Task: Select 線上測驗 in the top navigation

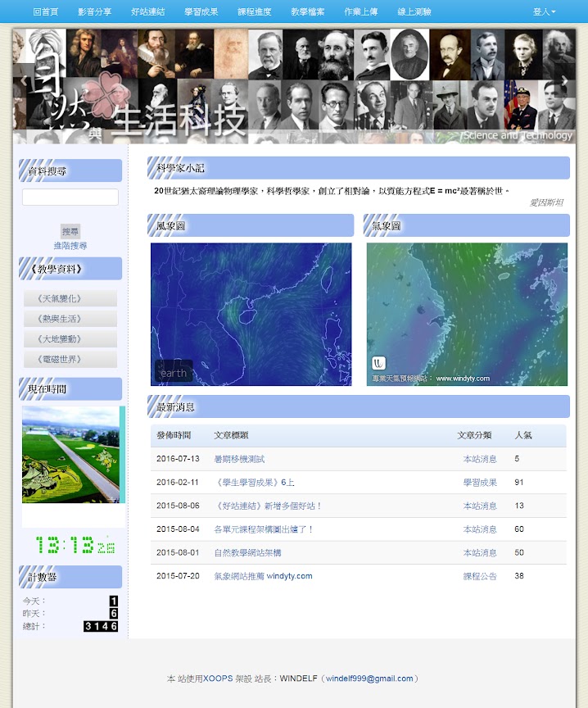Action: (x=414, y=12)
